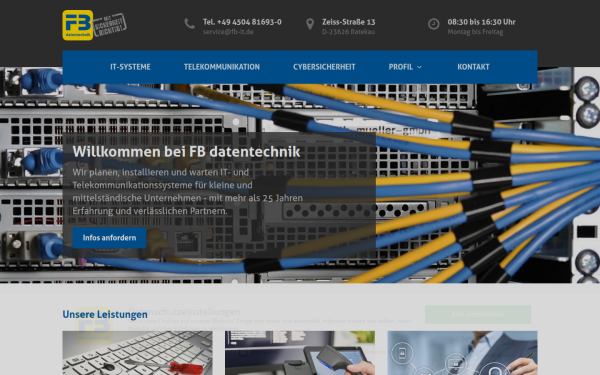Open the TELEKOMMUNIKATION menu item
This screenshot has height=375, width=600.
(222, 67)
